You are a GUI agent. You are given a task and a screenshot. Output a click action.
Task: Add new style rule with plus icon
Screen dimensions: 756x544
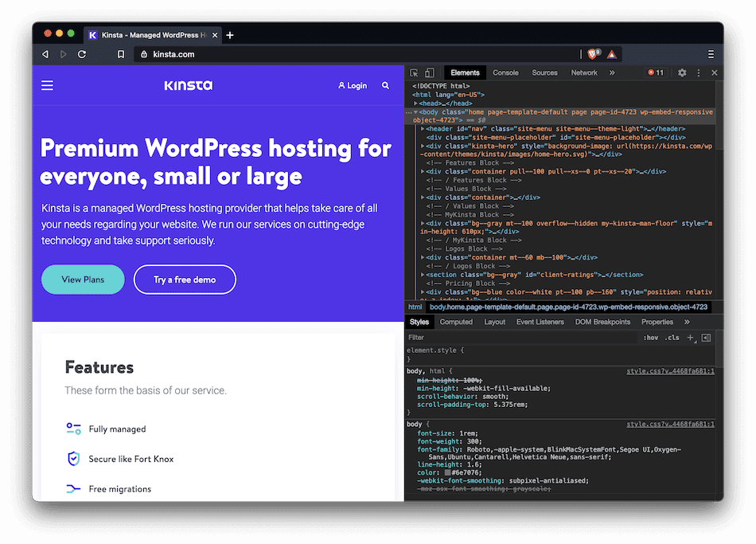691,338
